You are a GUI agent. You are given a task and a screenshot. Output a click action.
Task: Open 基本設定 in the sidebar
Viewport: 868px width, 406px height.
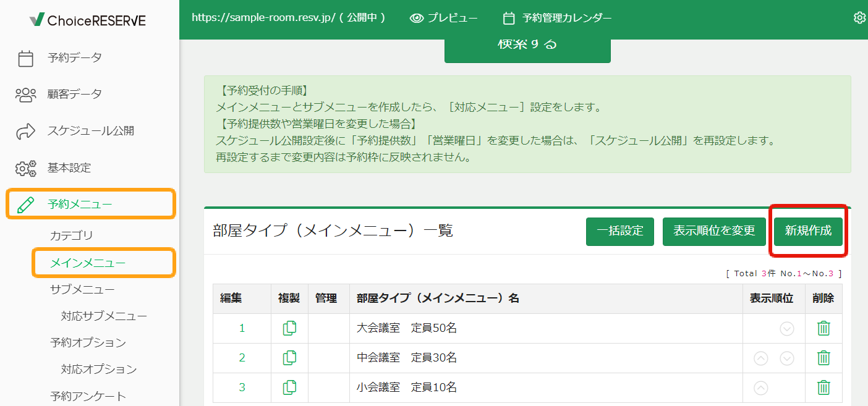pyautogui.click(x=69, y=168)
